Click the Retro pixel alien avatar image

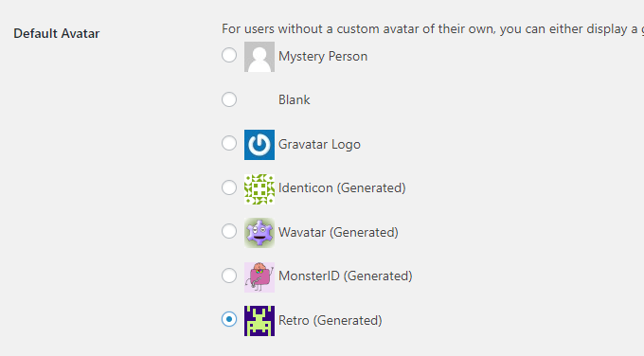click(x=259, y=321)
